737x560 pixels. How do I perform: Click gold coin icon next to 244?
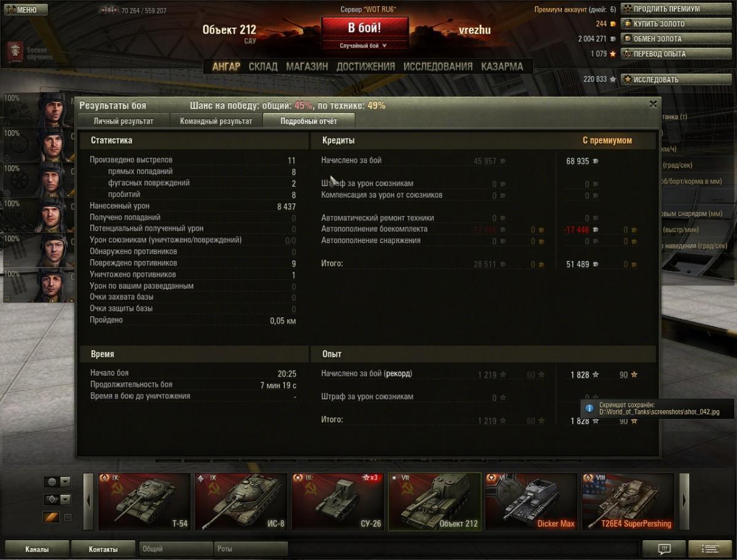point(614,24)
